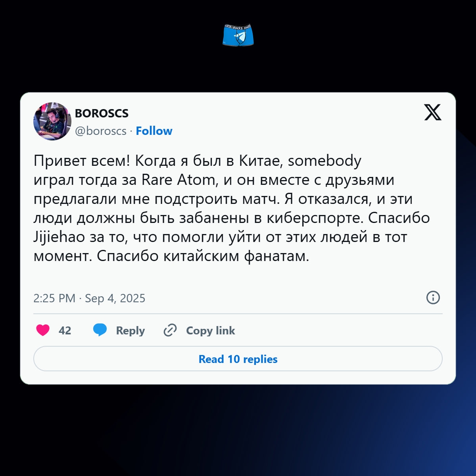Click Read 10 replies button
The image size is (476, 476).
pyautogui.click(x=238, y=359)
